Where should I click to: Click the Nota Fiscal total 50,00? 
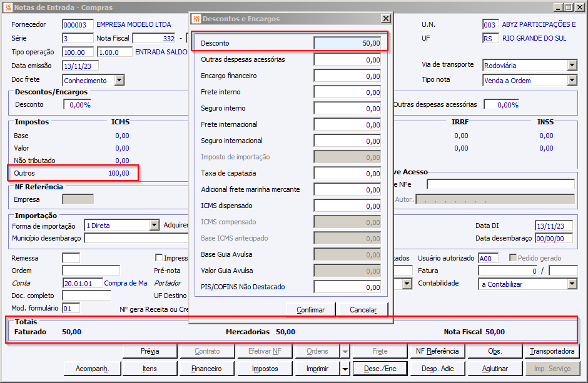(x=495, y=332)
